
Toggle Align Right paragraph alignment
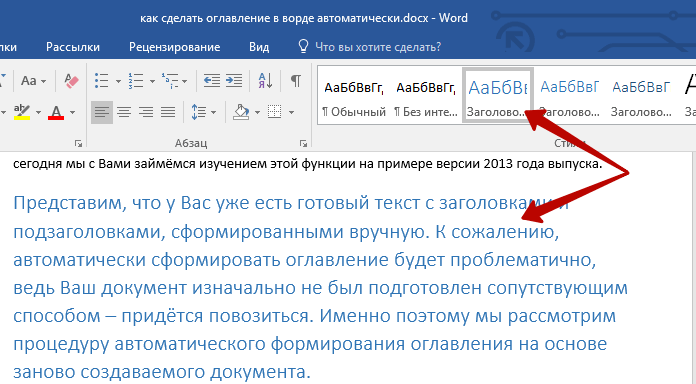(146, 112)
